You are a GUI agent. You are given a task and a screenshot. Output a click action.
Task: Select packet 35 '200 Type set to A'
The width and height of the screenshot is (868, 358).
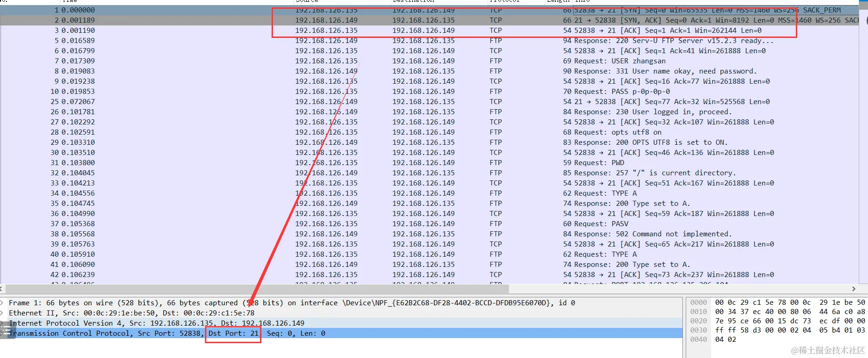click(430, 204)
